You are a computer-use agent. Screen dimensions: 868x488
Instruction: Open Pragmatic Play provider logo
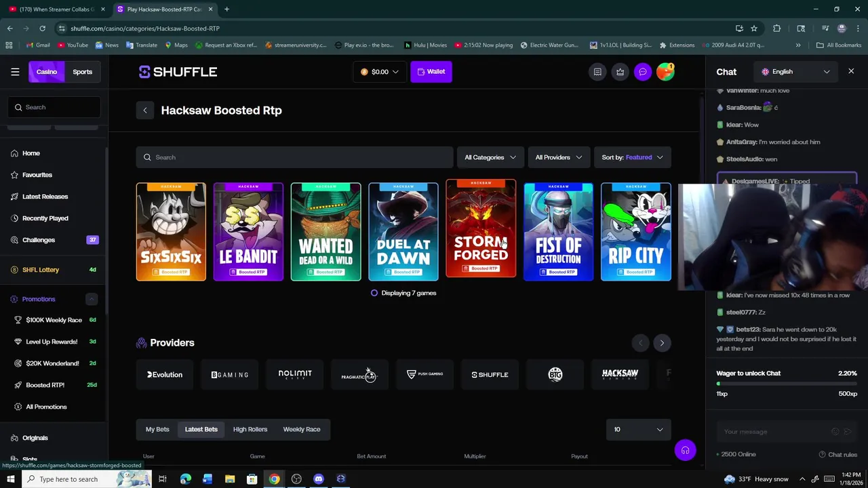pyautogui.click(x=359, y=375)
